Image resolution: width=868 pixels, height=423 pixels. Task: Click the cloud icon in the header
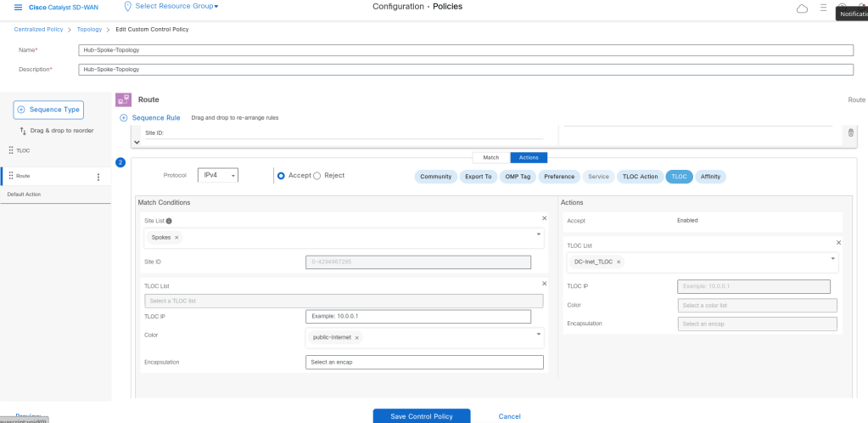[x=802, y=8]
